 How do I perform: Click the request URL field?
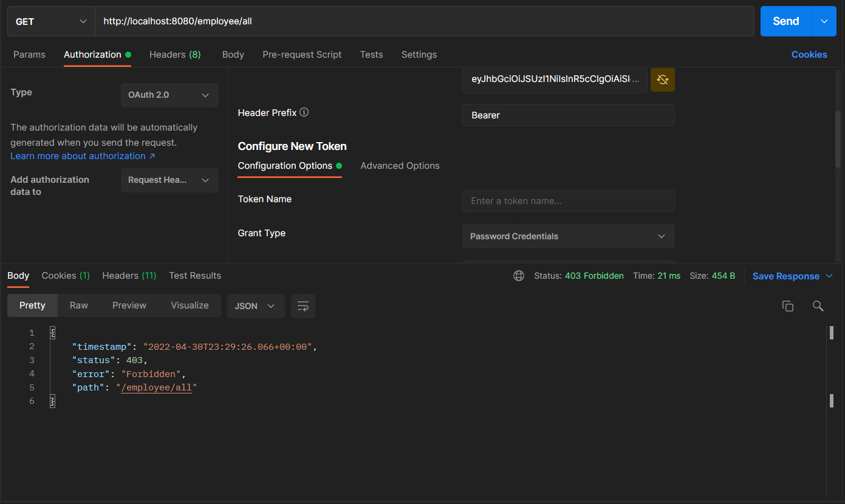[x=425, y=21]
